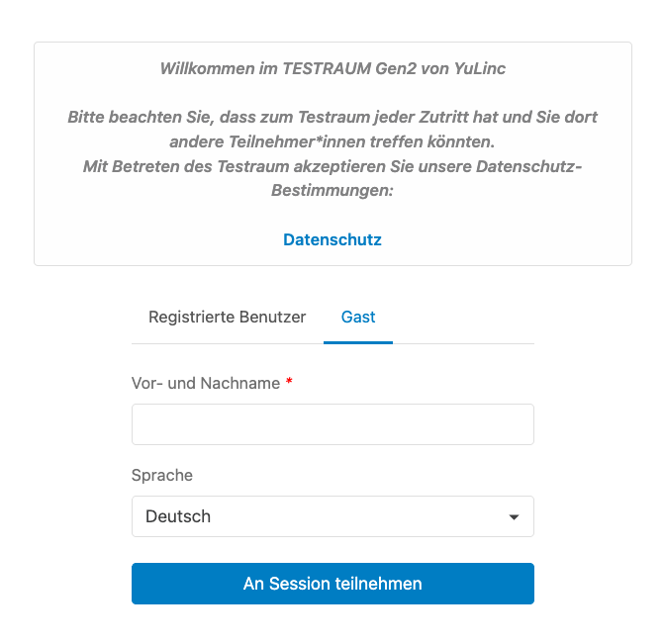The image size is (664, 644).
Task: Click the sentence starting with Mit Betreten
Action: [x=332, y=166]
